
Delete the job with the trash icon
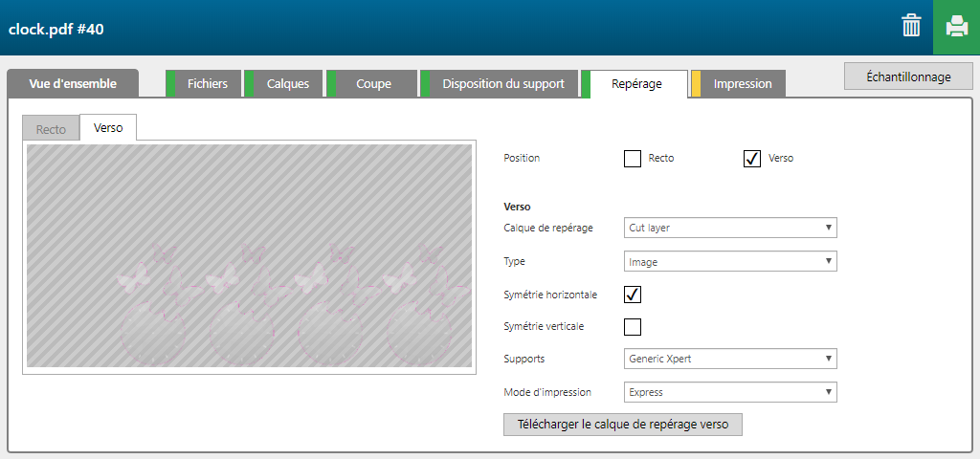click(x=911, y=27)
